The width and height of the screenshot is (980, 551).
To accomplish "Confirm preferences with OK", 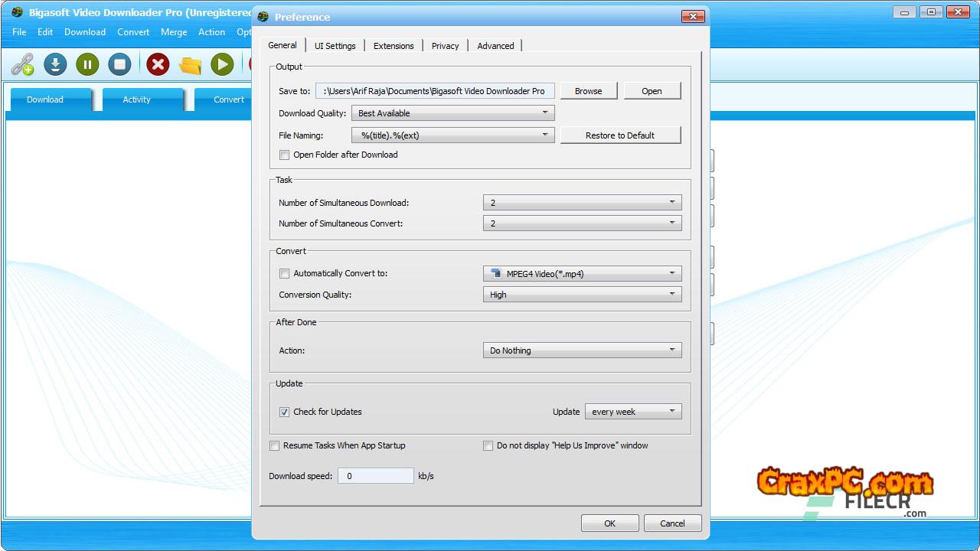I will click(609, 523).
